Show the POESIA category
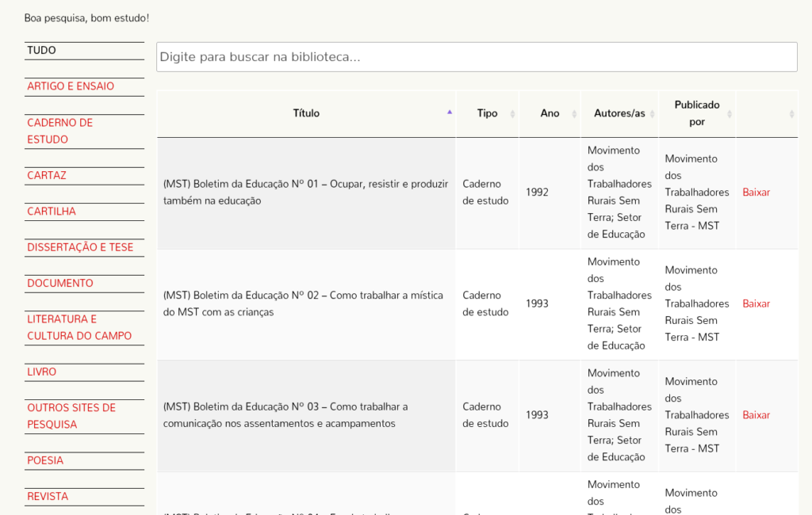Viewport: 812px width, 515px height. 45,460
